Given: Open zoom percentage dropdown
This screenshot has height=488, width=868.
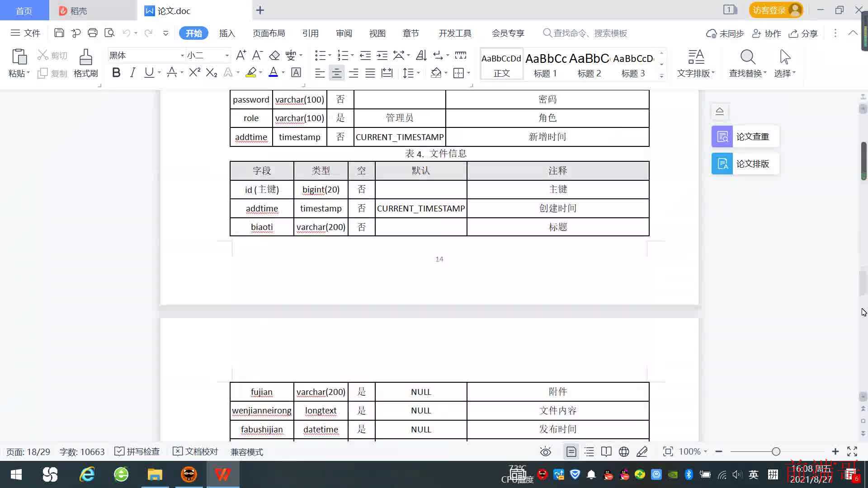Looking at the screenshot, I should pyautogui.click(x=705, y=451).
